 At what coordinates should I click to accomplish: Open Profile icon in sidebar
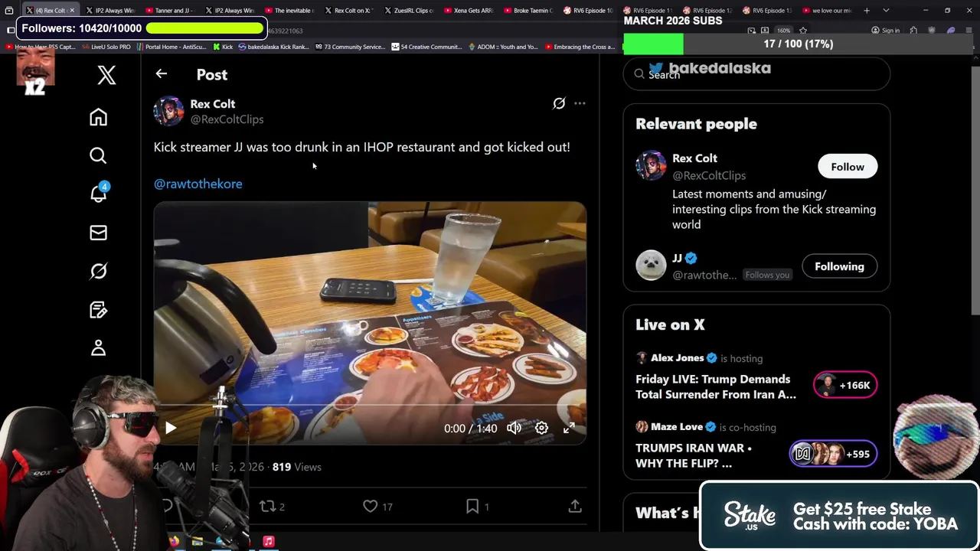click(x=98, y=348)
